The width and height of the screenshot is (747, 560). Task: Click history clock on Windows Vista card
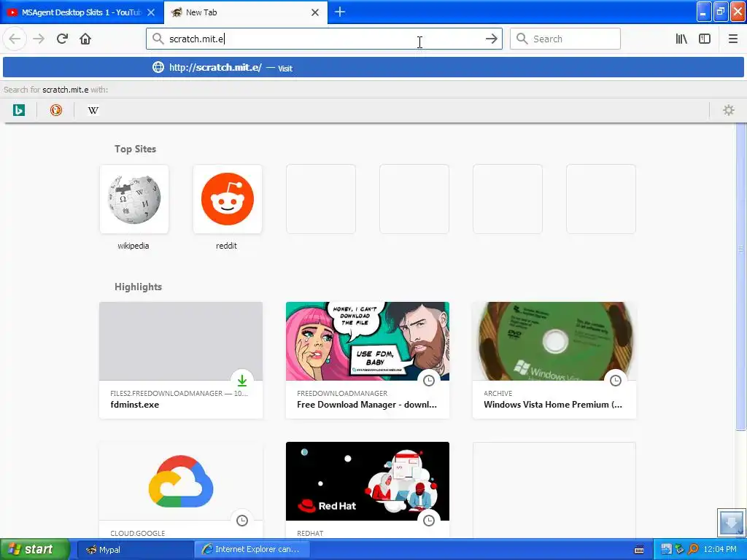(616, 381)
